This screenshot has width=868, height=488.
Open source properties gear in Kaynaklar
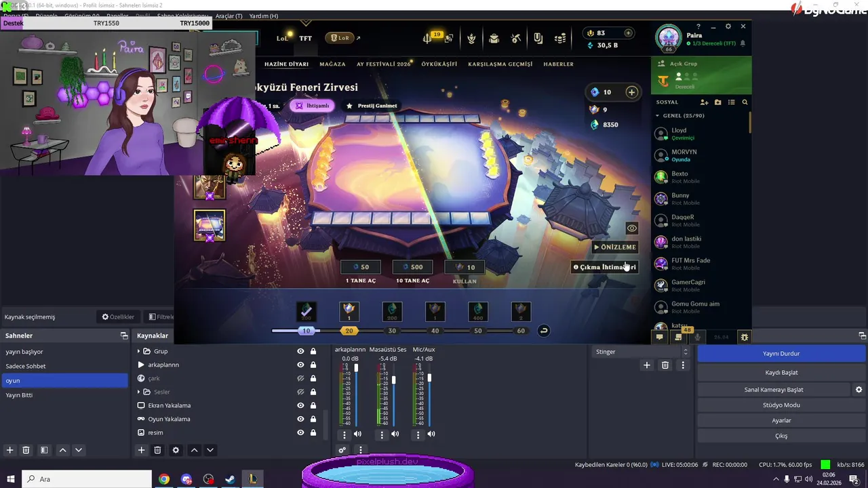click(176, 450)
